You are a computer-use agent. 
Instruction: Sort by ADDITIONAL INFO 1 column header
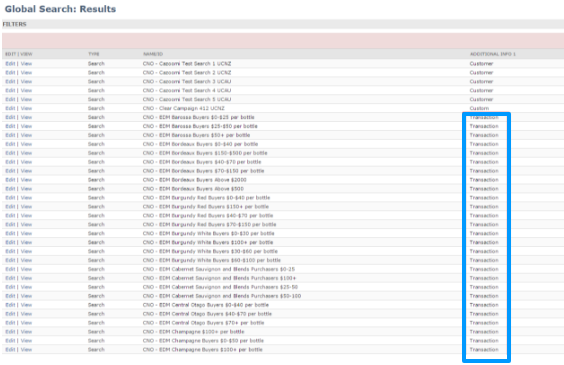pyautogui.click(x=492, y=54)
